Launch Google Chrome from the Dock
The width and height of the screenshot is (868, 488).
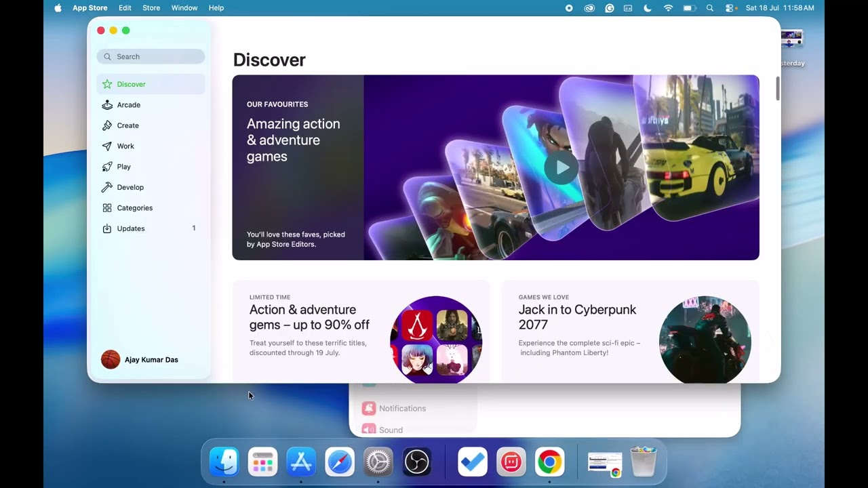tap(550, 462)
